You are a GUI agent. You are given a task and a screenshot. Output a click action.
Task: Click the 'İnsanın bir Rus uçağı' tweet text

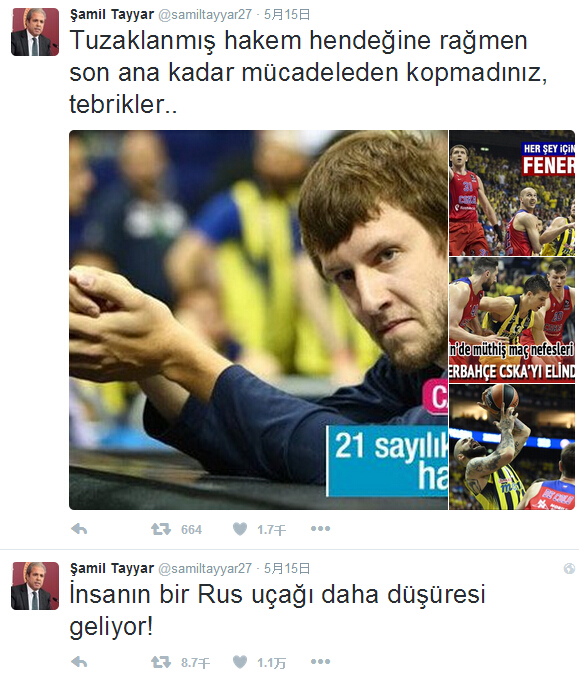[277, 610]
